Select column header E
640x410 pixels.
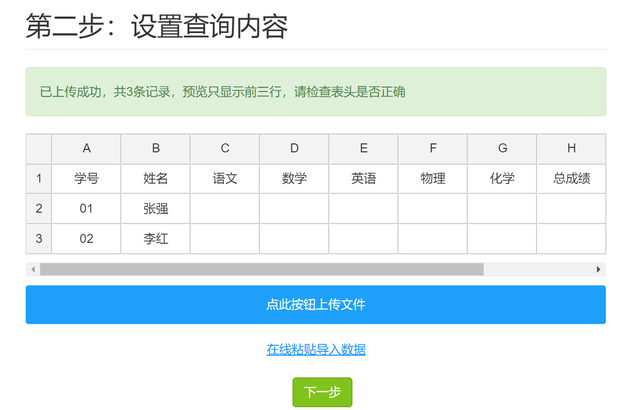tap(363, 148)
